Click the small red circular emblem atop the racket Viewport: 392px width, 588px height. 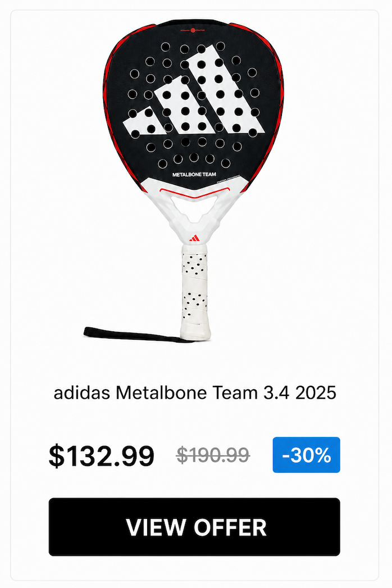coord(193,30)
